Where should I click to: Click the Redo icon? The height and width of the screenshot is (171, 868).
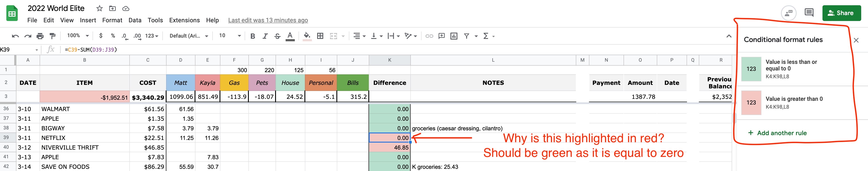point(28,36)
